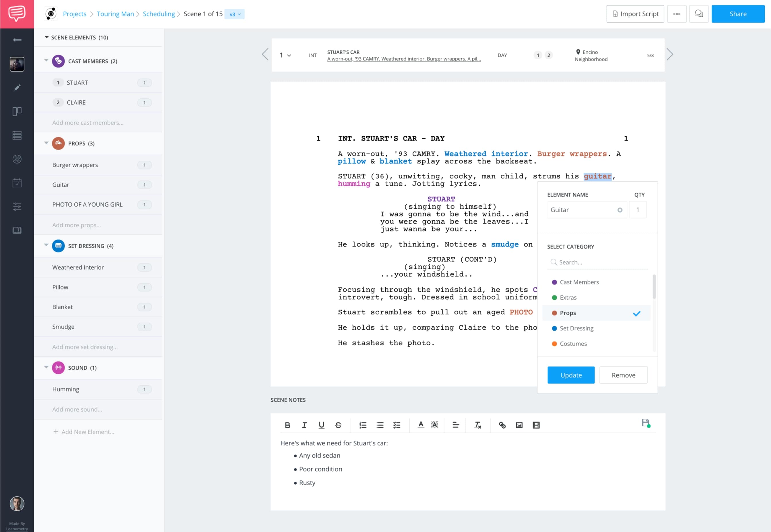Open Cast Members category option

(579, 282)
